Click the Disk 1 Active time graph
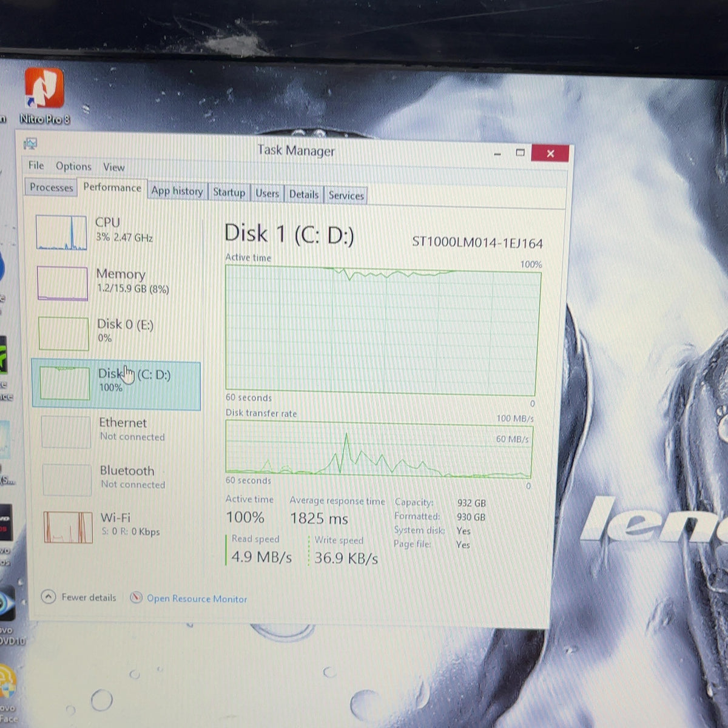The width and height of the screenshot is (728, 728). coord(382,331)
